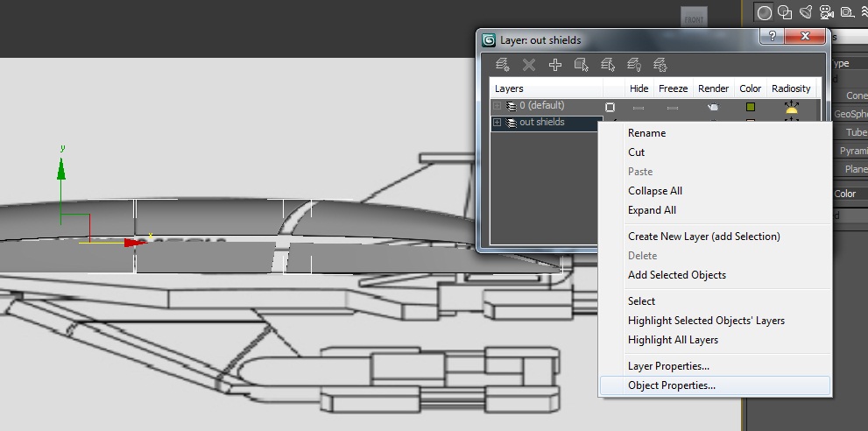The width and height of the screenshot is (868, 431).
Task: Select the Lights category icon
Action: pos(805,12)
